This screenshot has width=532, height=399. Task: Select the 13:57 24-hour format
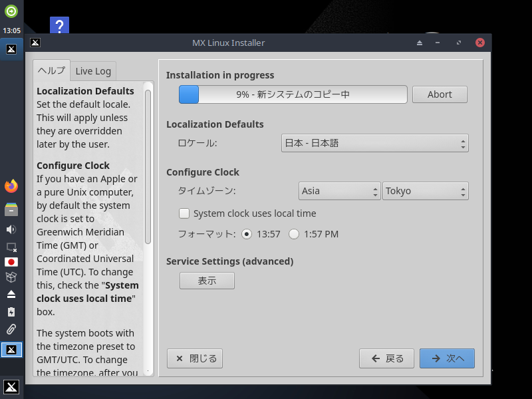click(247, 234)
